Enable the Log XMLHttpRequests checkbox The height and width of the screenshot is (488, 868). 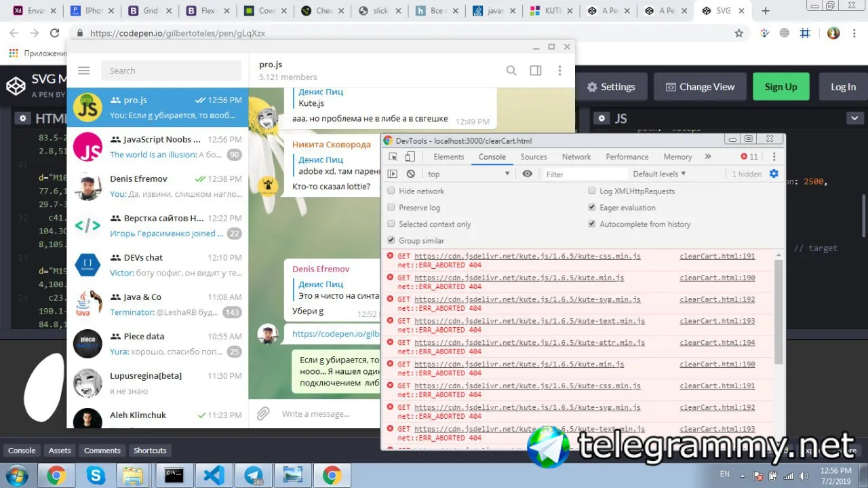pyautogui.click(x=592, y=191)
